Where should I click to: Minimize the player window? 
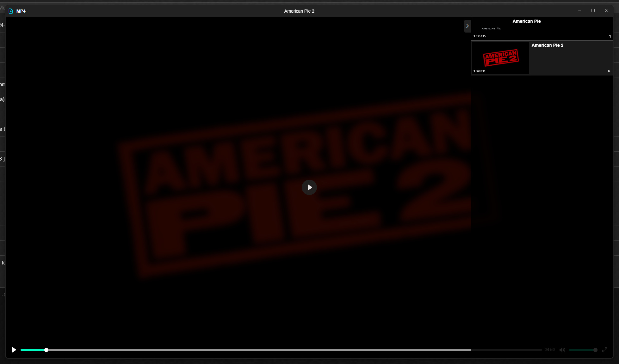tap(579, 10)
